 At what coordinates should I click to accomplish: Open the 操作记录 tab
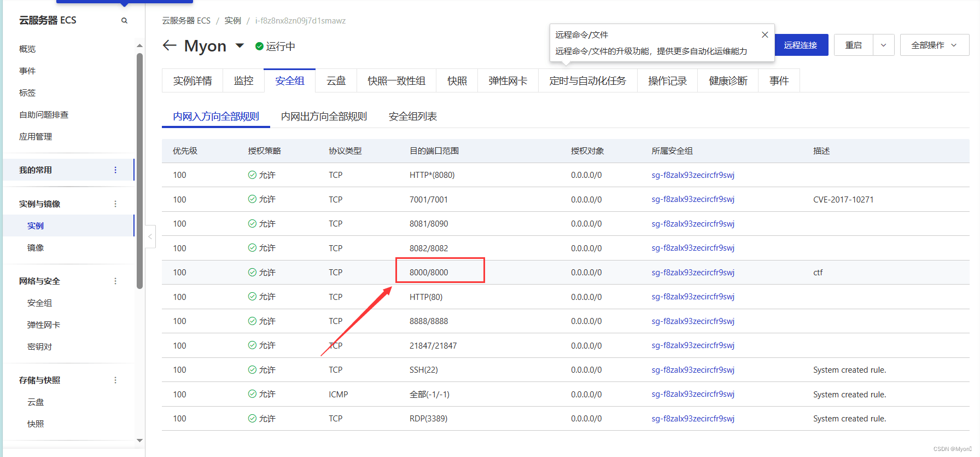[667, 80]
